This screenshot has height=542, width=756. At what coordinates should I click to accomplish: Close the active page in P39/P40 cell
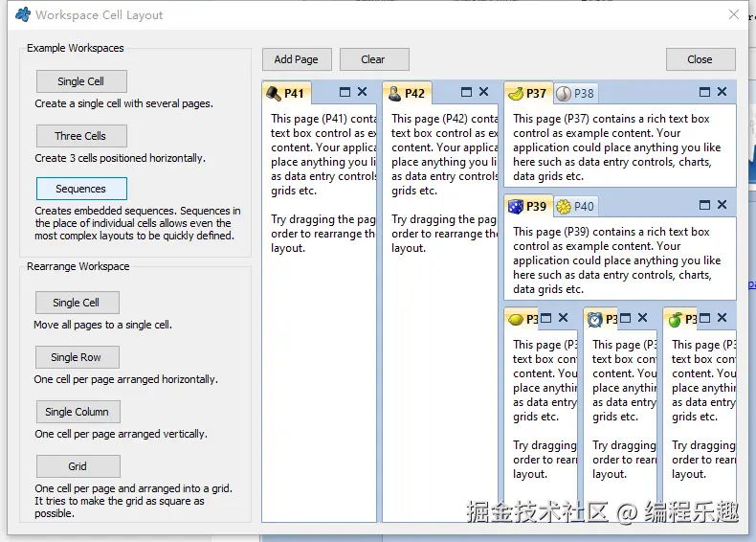(x=722, y=205)
